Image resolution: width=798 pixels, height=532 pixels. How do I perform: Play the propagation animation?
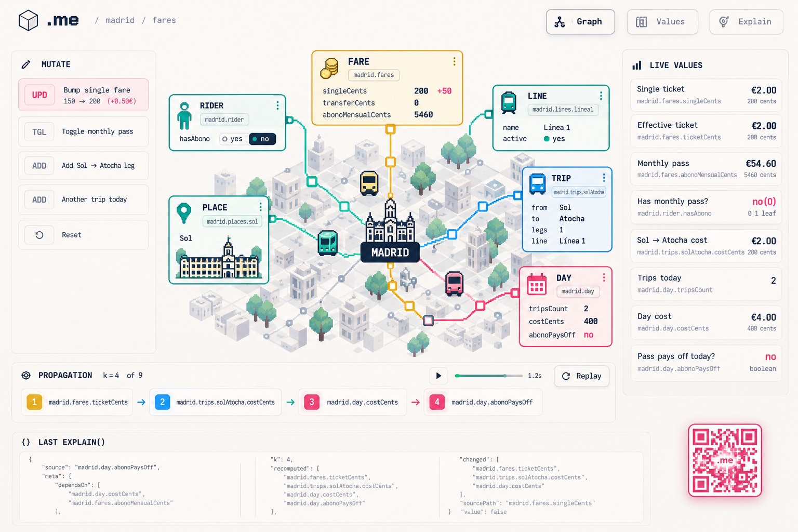pos(438,376)
